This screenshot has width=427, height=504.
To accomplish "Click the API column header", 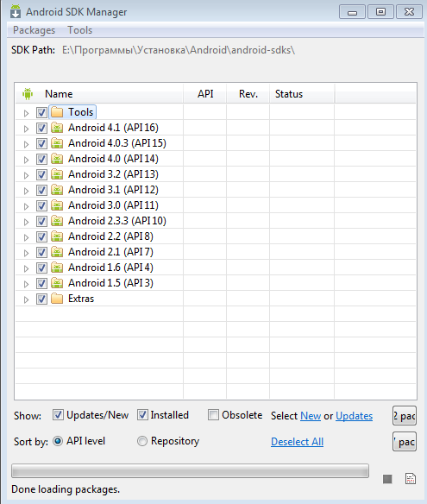I will click(x=205, y=94).
